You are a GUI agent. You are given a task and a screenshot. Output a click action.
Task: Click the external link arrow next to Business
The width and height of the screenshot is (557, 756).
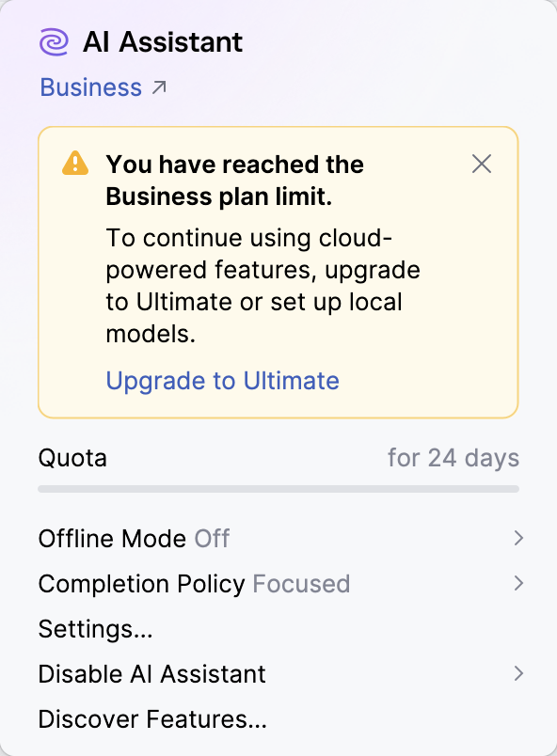pyautogui.click(x=159, y=87)
